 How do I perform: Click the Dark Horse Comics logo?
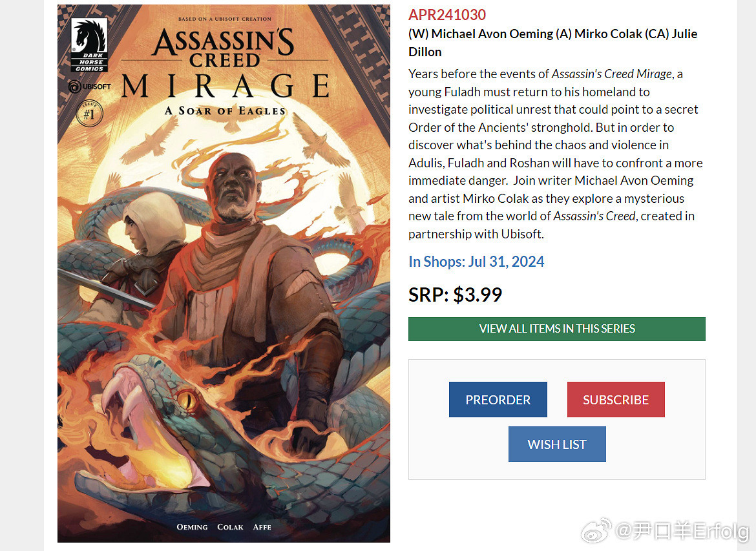89,44
